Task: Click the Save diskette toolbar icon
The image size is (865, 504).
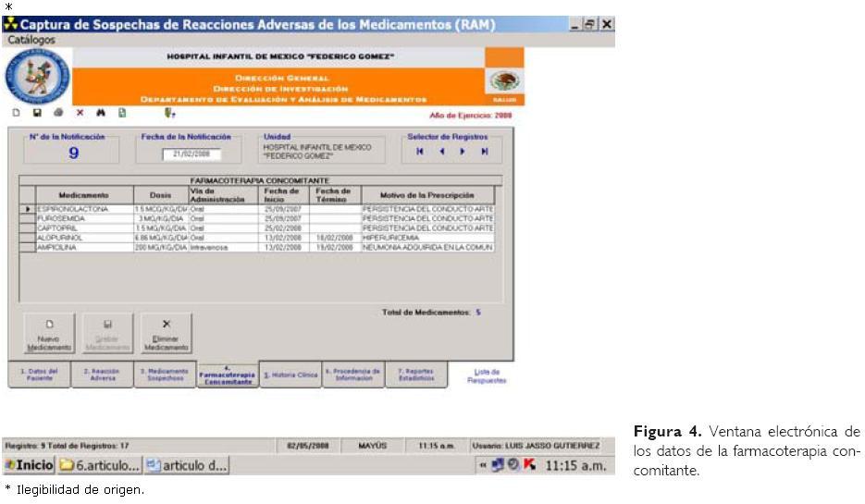Action: [x=37, y=114]
